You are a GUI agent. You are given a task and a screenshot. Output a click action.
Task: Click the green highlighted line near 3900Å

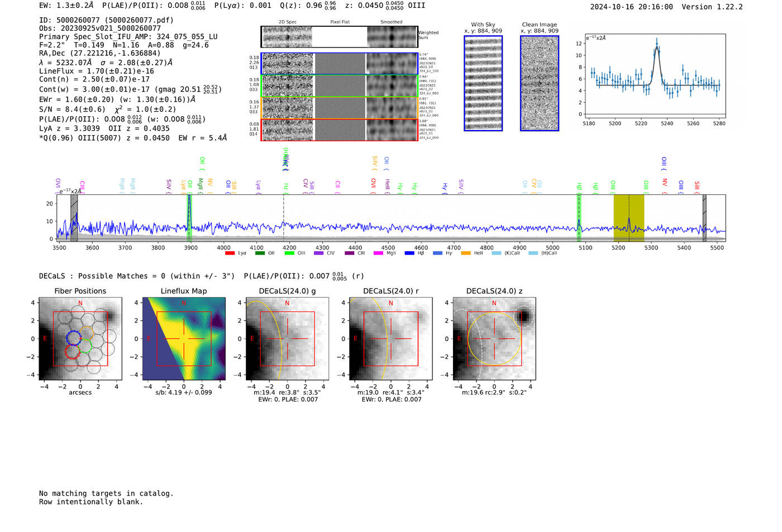click(189, 218)
